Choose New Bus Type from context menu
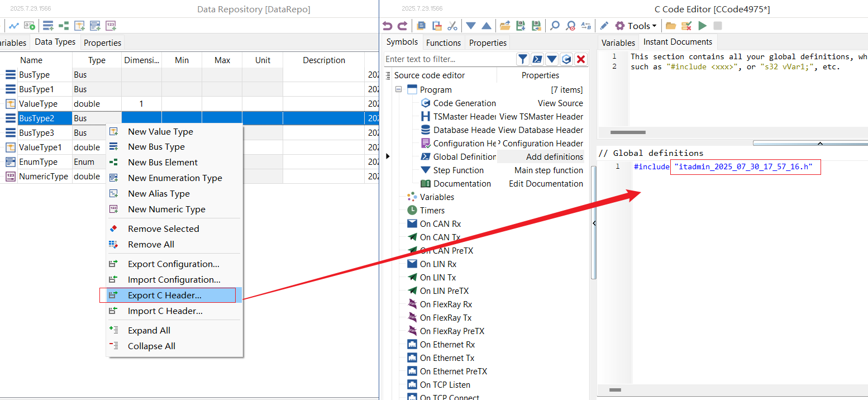The image size is (868, 400). point(174,147)
